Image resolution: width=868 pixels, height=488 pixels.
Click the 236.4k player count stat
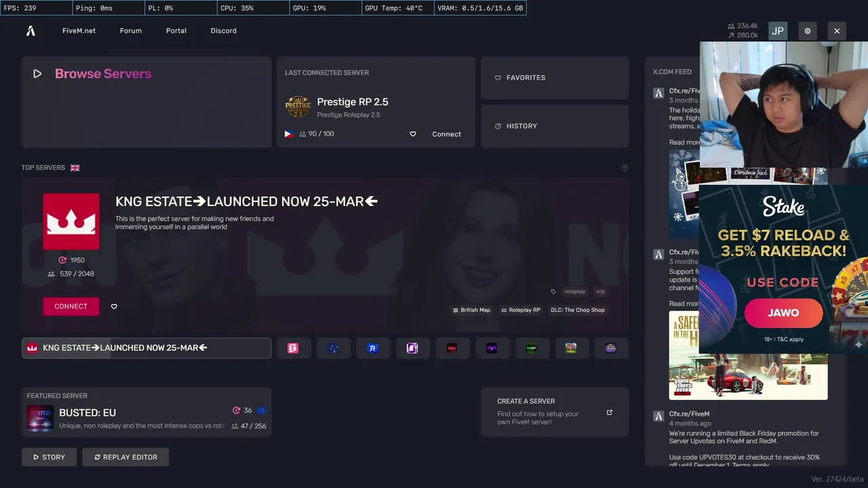pos(743,26)
